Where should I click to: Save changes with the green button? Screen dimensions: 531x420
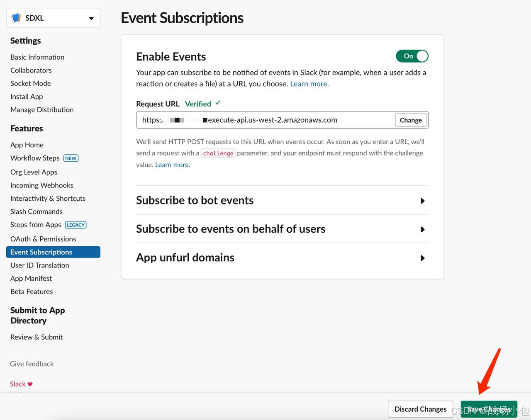[489, 409]
